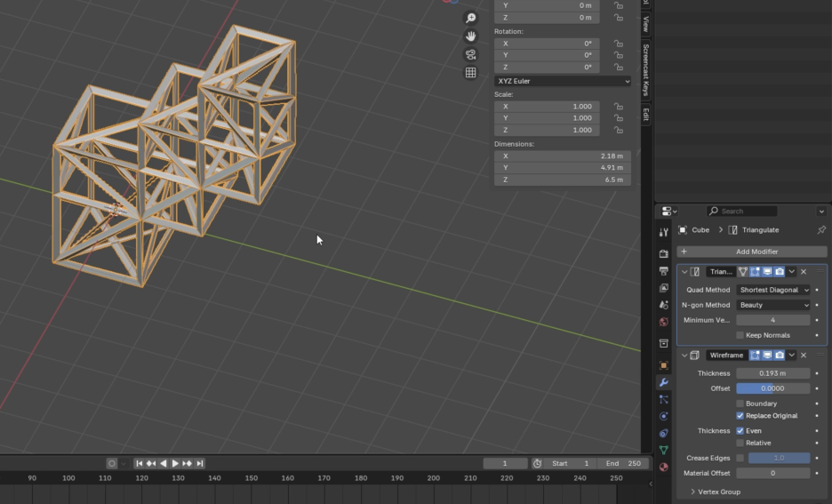Uncheck the Replace Original checkbox
The image size is (832, 504).
click(x=740, y=416)
